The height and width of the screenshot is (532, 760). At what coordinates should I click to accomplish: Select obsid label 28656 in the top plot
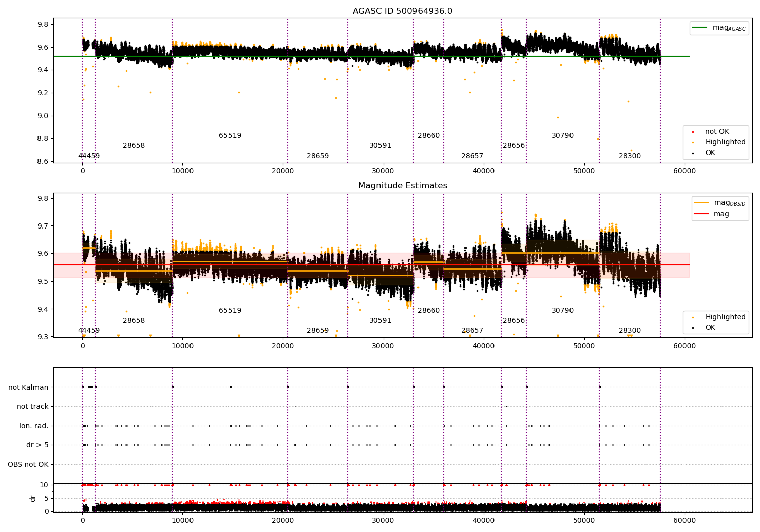pos(514,146)
